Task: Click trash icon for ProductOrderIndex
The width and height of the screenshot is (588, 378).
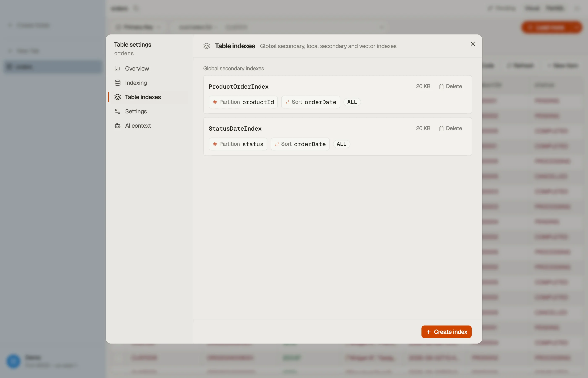Action: tap(441, 86)
